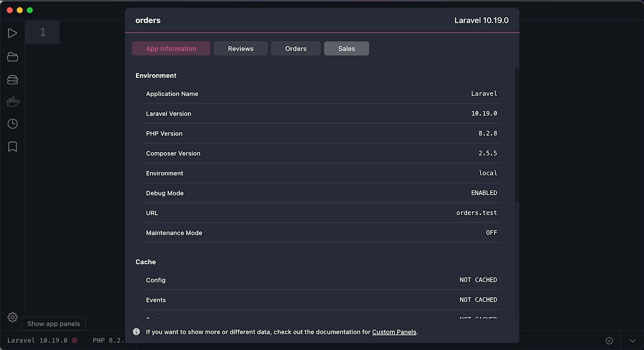
Task: Click the Run code play icon
Action: tap(13, 33)
